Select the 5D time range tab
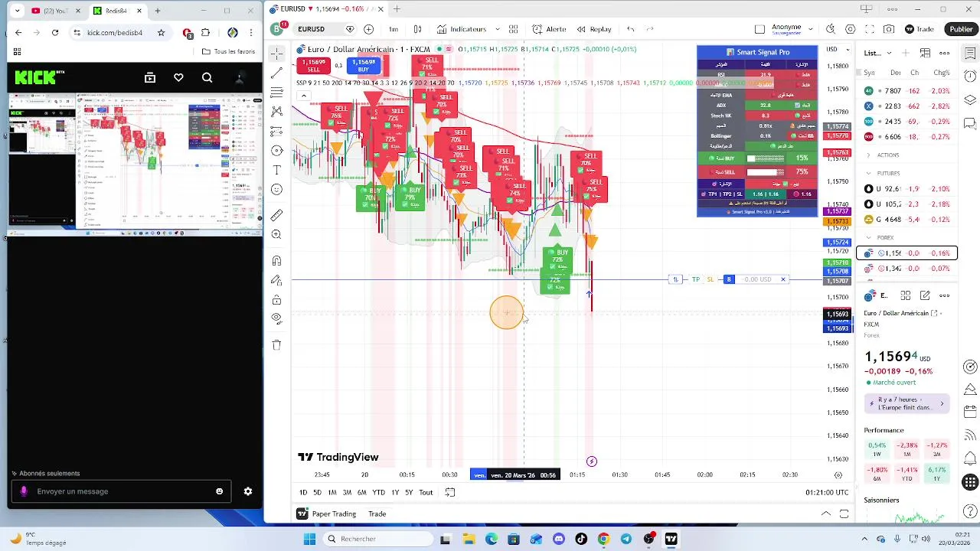The width and height of the screenshot is (980, 551). click(x=317, y=493)
